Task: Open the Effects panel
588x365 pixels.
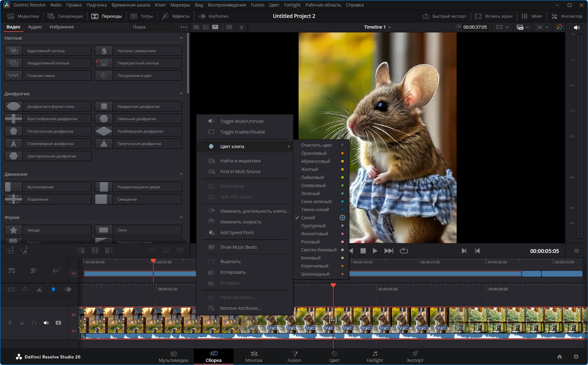Action: pos(176,16)
